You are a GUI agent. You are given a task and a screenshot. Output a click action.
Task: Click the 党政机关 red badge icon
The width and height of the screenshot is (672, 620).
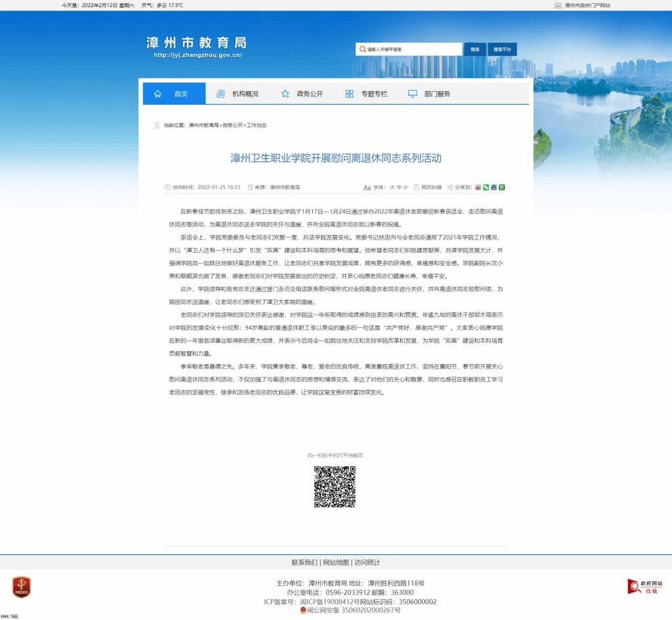(22, 587)
